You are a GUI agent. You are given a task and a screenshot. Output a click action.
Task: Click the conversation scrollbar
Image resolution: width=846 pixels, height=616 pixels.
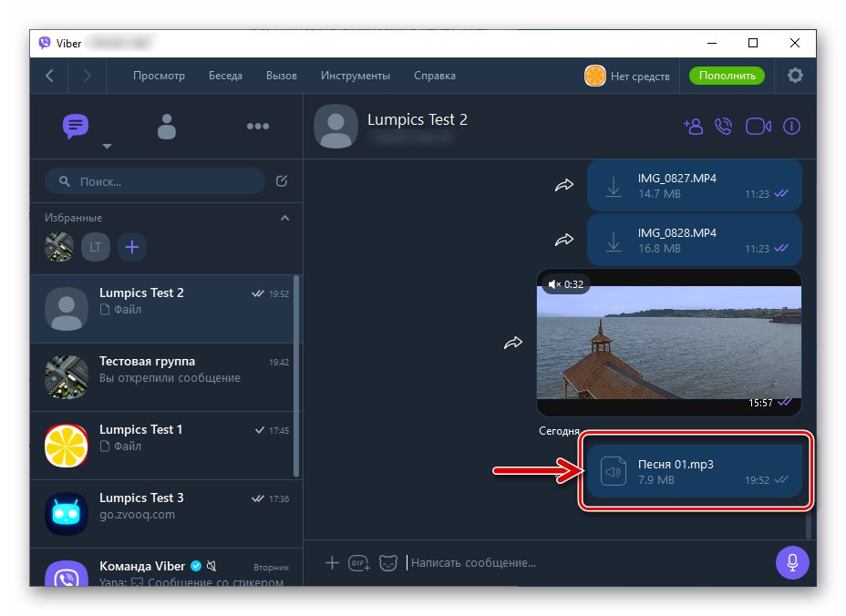[x=809, y=526]
